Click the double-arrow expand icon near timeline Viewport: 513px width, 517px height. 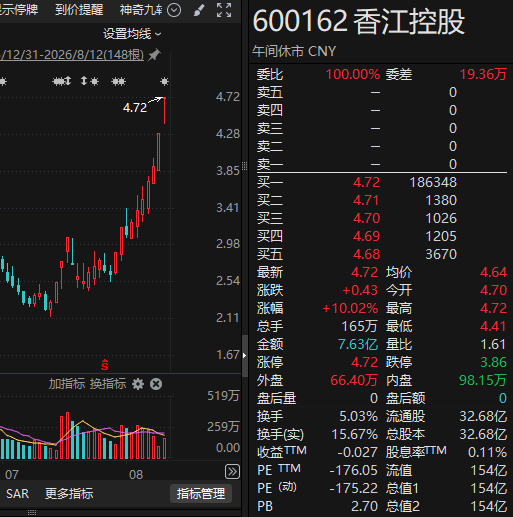pos(232,472)
